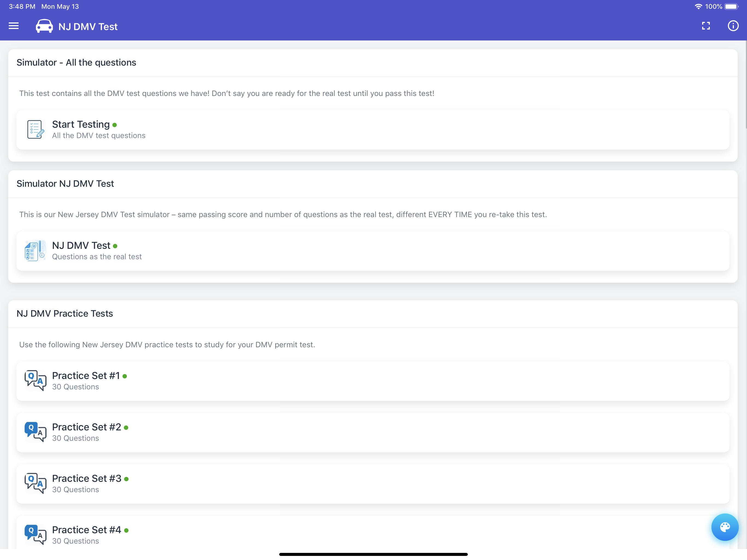Viewport: 747px width, 560px height.
Task: Tap the status bar time 3:48 PM
Action: pyautogui.click(x=22, y=6)
